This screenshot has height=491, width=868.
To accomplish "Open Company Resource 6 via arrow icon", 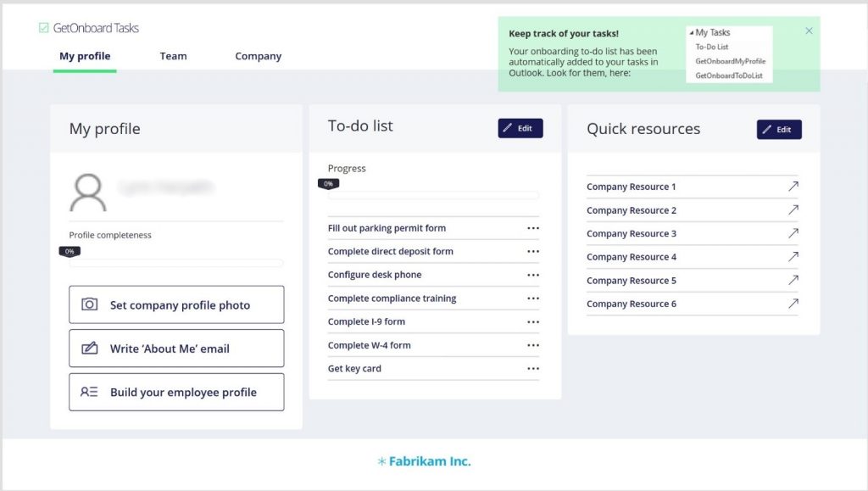I will pos(793,304).
